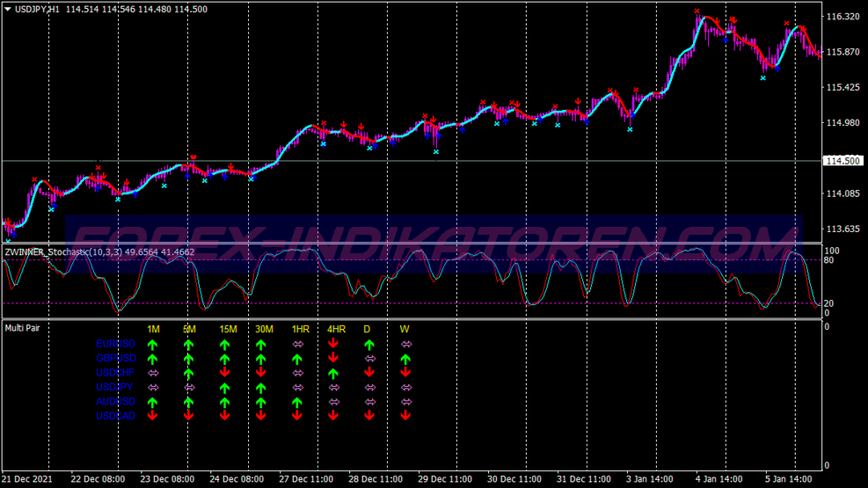Click the 15M timeframe column header

point(228,329)
